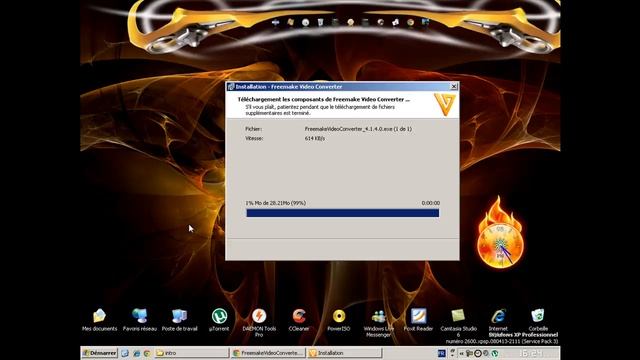The image size is (640, 360).
Task: Open Favoris réseau desktop icon
Action: [140, 319]
